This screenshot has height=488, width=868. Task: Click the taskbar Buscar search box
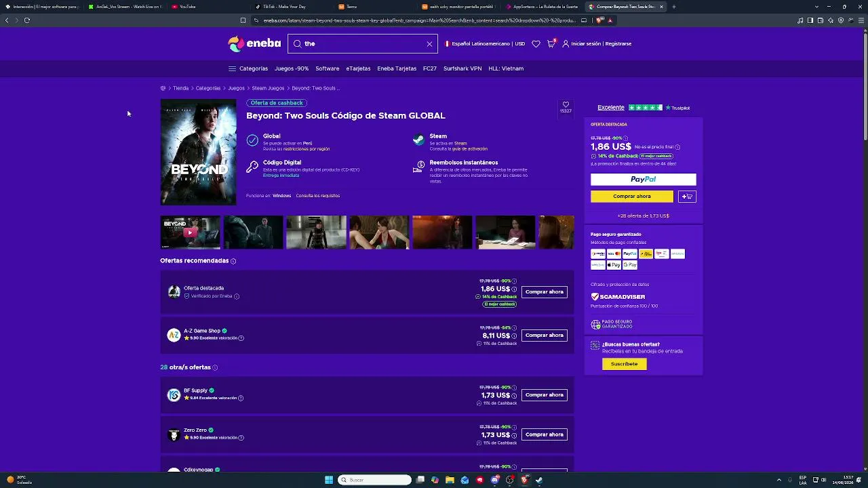(x=375, y=480)
